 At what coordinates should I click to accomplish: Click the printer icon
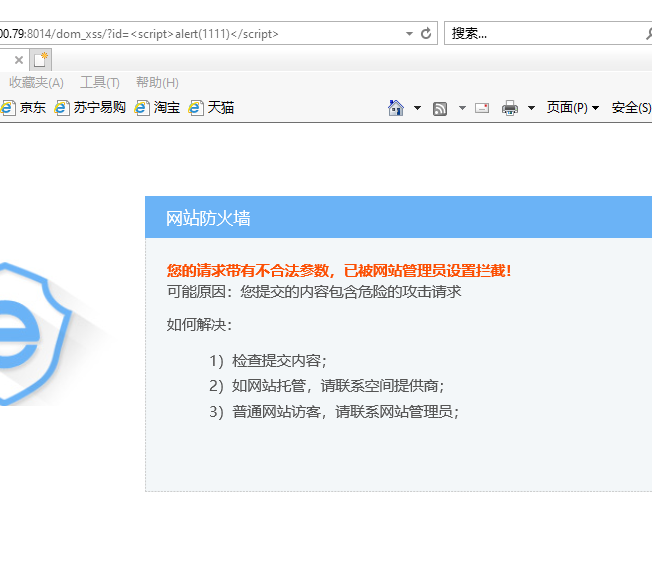tap(510, 108)
